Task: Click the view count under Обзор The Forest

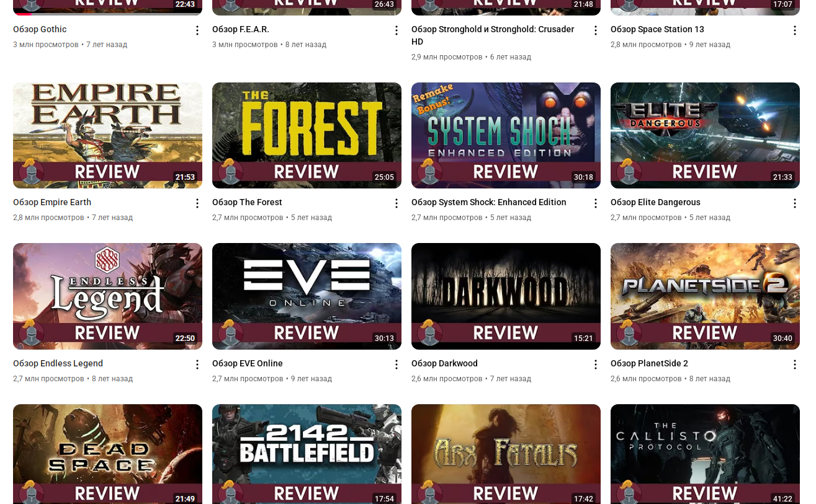Action: tap(248, 218)
